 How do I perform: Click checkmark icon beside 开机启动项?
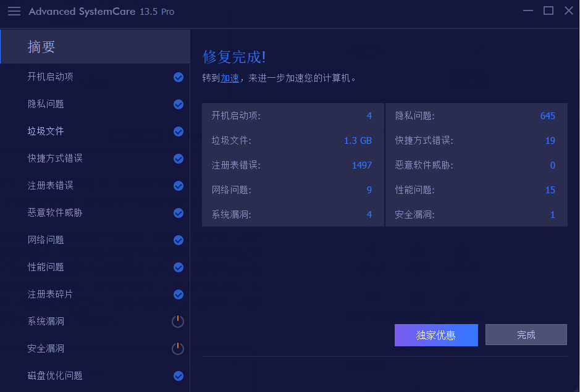(x=179, y=77)
